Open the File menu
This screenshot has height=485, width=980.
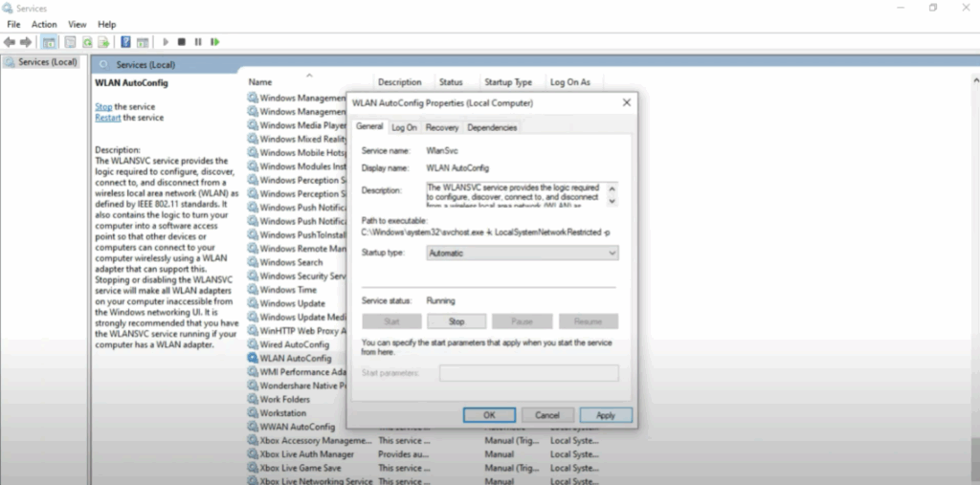click(x=13, y=24)
